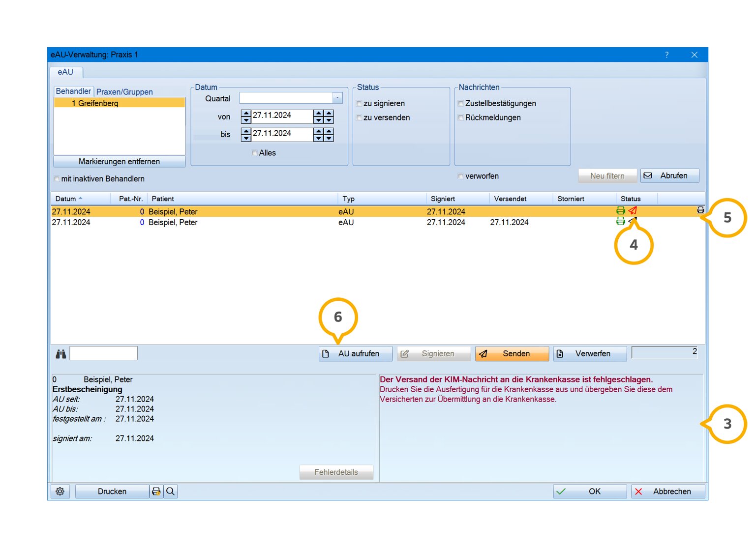Click the Fehlerdetails button
The height and width of the screenshot is (548, 756).
tap(336, 472)
